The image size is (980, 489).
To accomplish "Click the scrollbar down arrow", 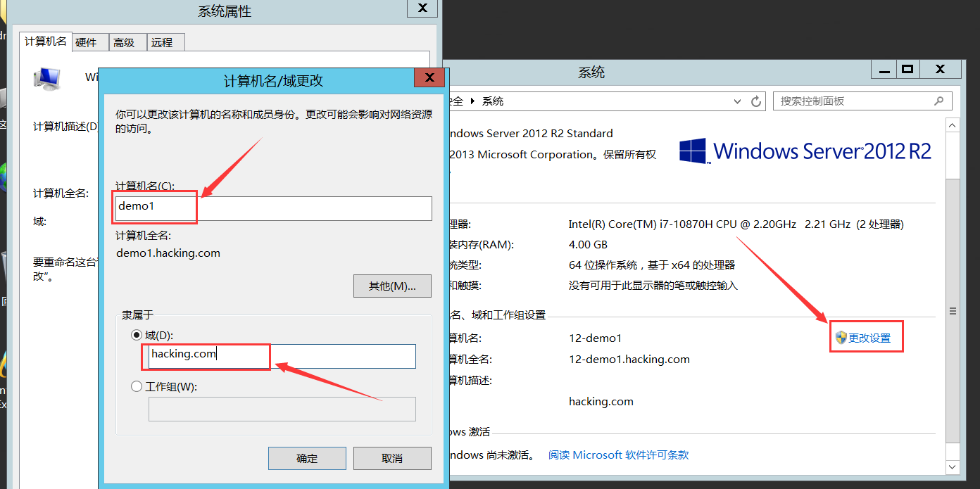I will click(x=952, y=466).
